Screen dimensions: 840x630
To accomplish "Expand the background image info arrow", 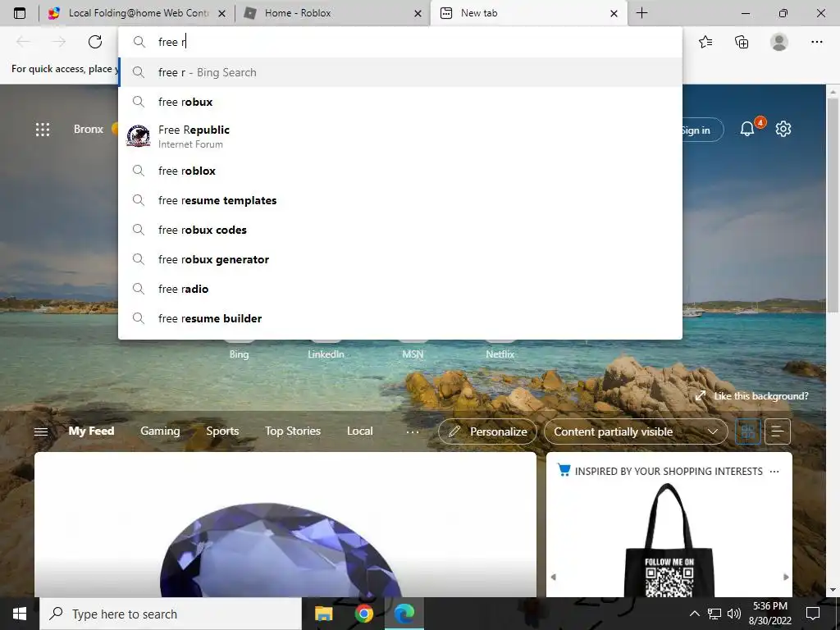I will point(701,396).
